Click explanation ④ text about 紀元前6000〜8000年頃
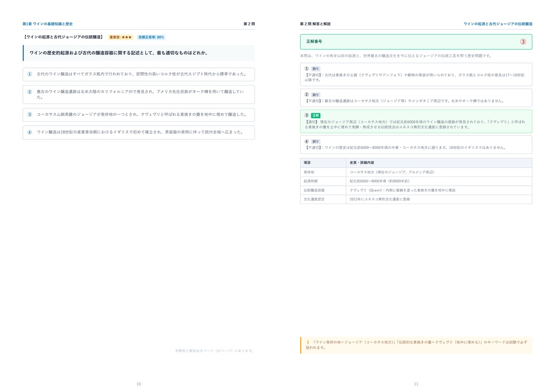 coord(405,147)
